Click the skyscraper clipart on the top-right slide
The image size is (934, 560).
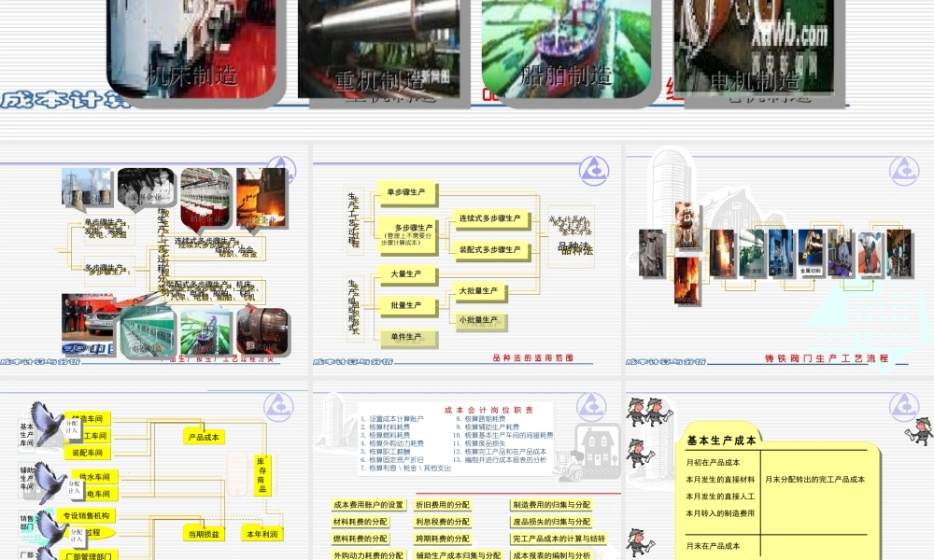[672, 187]
